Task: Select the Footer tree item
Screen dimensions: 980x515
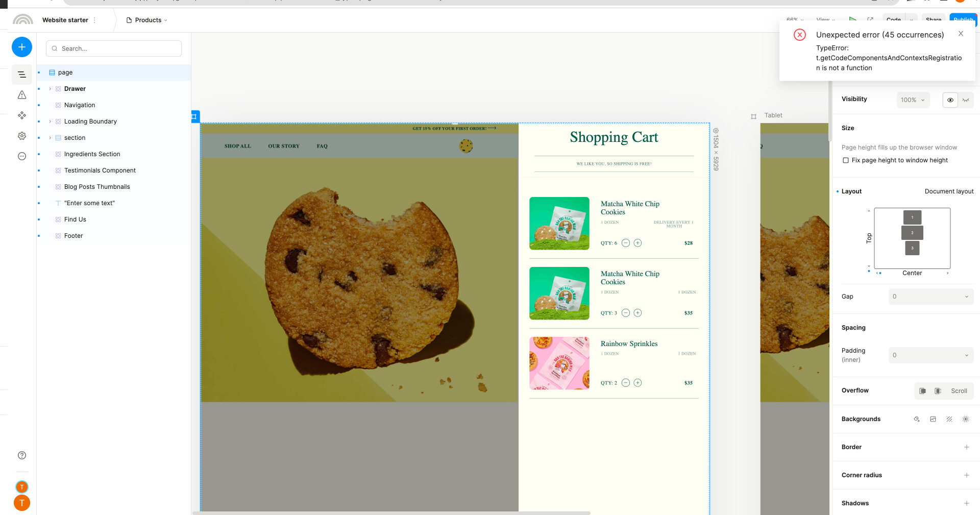Action: pyautogui.click(x=73, y=236)
